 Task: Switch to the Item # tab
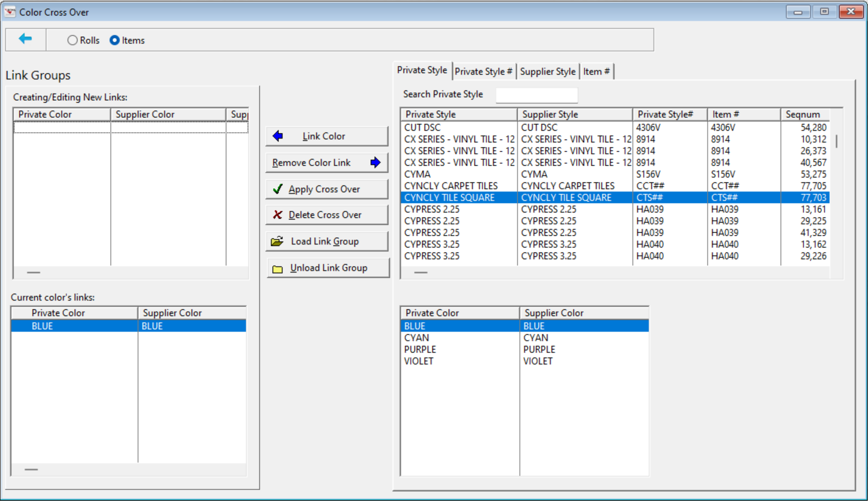[x=596, y=71]
